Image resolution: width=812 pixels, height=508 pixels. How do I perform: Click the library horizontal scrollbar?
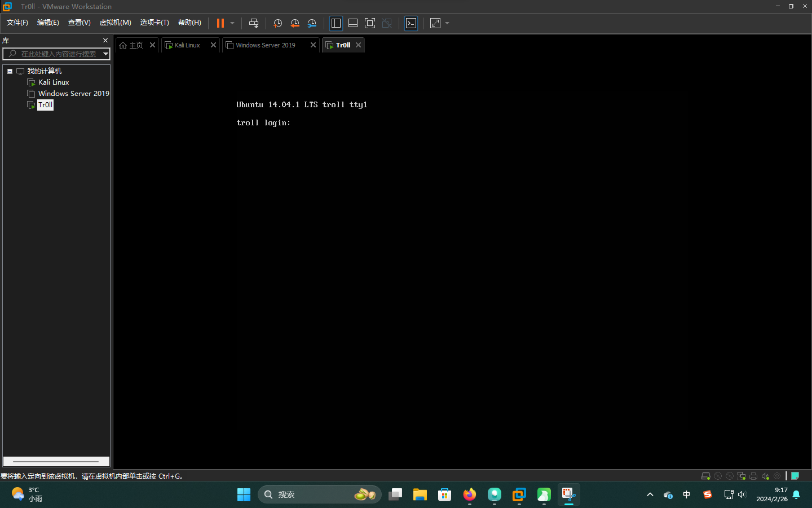pos(56,461)
